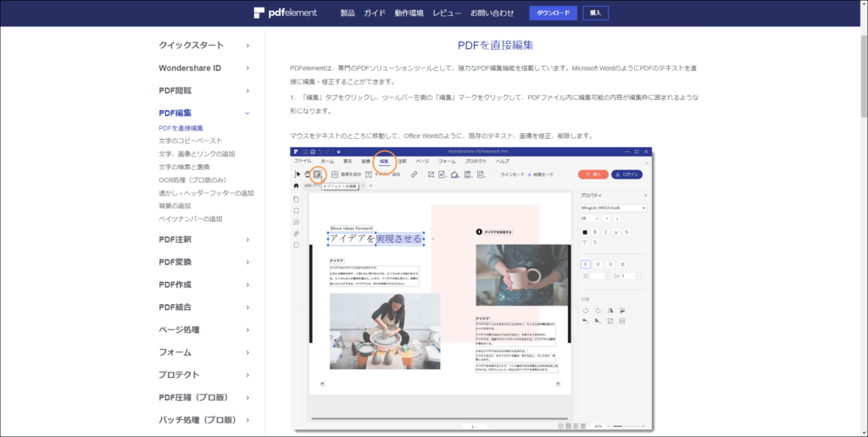Toggle bold in properties panel
The image size is (868, 437).
(x=595, y=232)
